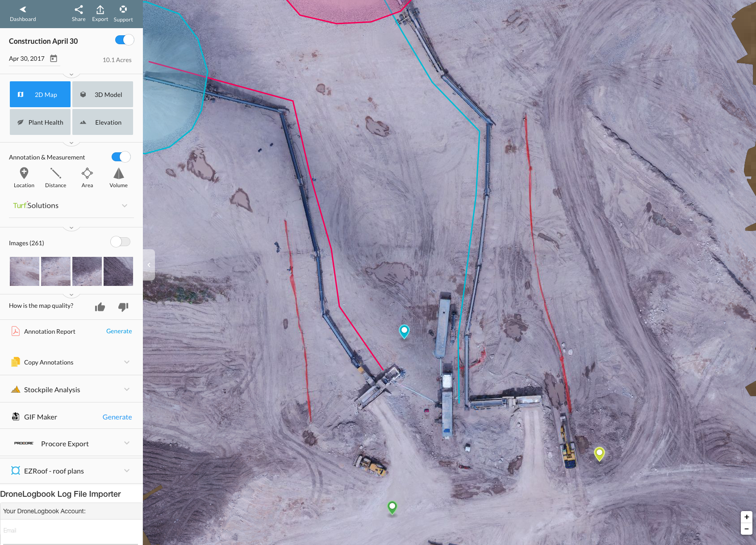
Task: Generate a GIF with GIF Maker
Action: pos(117,417)
